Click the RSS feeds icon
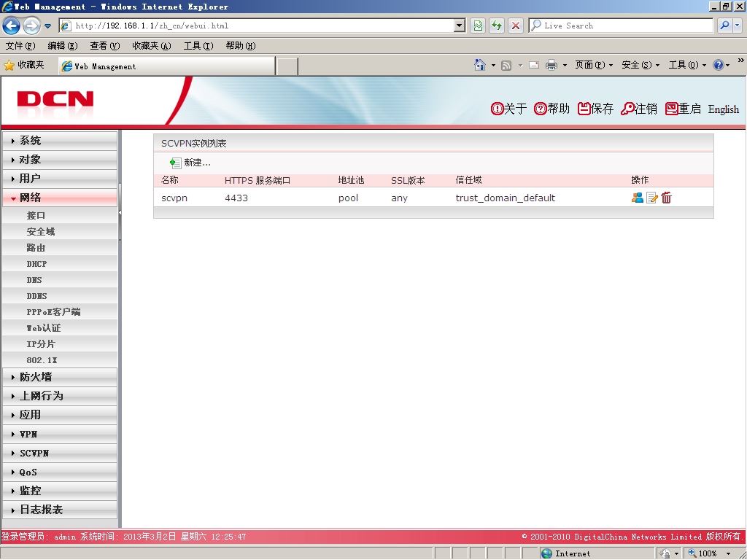The height and width of the screenshot is (560, 747). tap(506, 65)
